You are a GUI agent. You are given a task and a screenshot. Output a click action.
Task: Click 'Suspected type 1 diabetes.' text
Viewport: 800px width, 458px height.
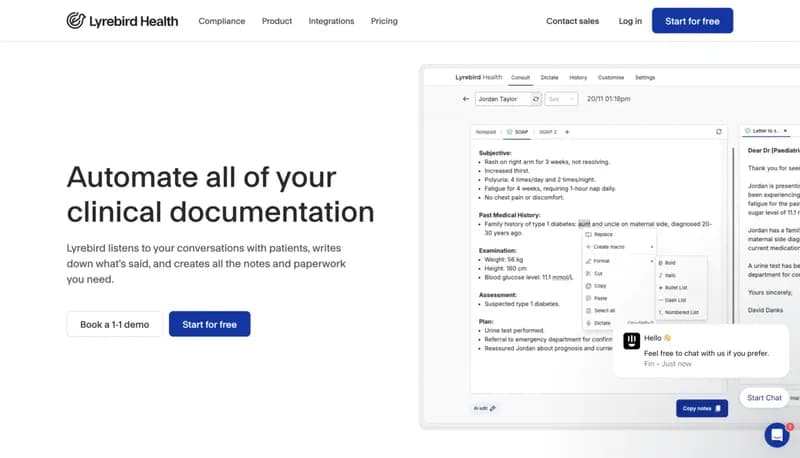click(x=522, y=304)
